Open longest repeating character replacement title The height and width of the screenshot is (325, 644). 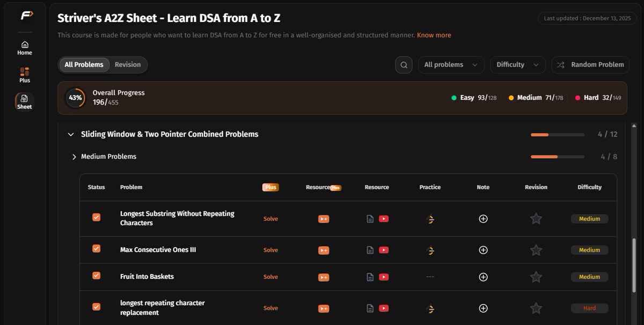[162, 308]
